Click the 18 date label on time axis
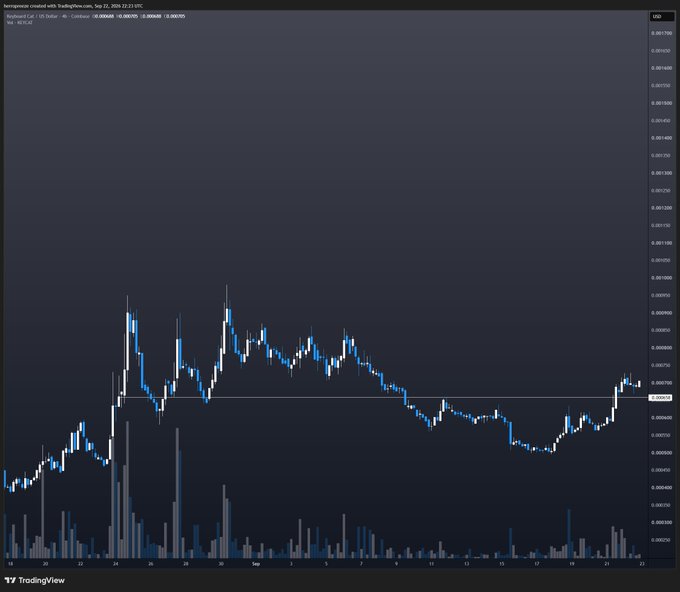The height and width of the screenshot is (592, 680). coord(10,564)
